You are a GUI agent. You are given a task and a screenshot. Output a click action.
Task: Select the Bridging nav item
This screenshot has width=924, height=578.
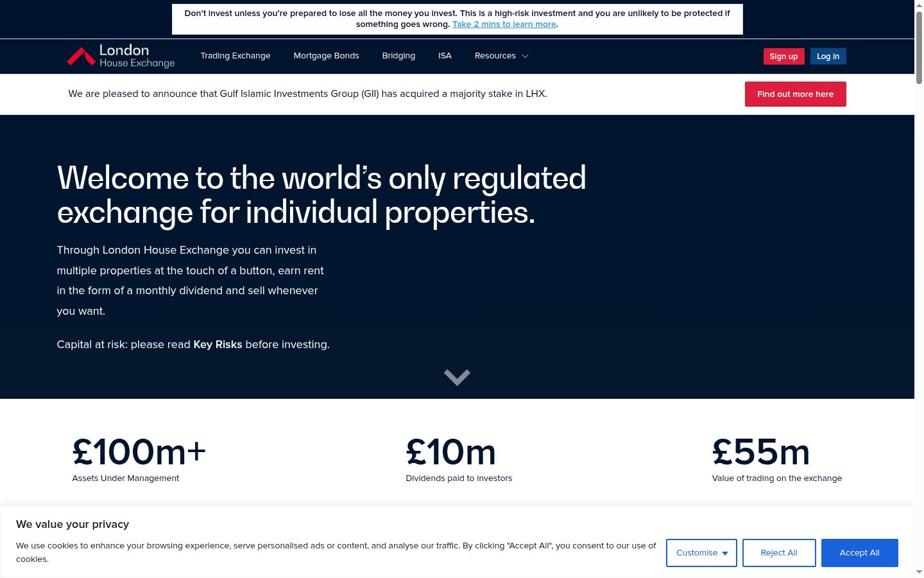pos(398,56)
